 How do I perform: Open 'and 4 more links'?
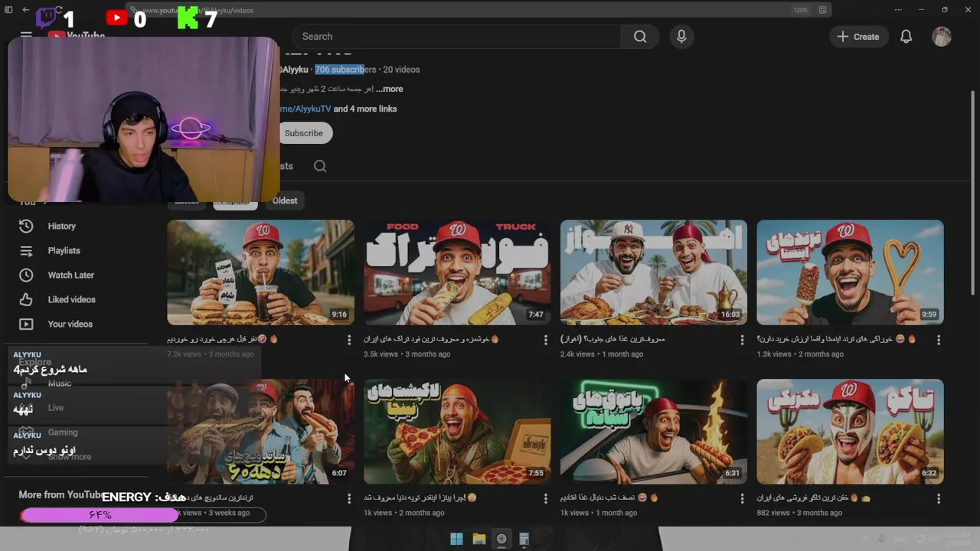coord(365,109)
